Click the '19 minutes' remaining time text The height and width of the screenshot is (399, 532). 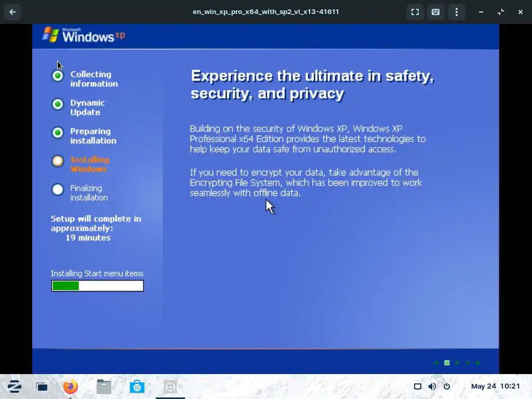(x=88, y=238)
